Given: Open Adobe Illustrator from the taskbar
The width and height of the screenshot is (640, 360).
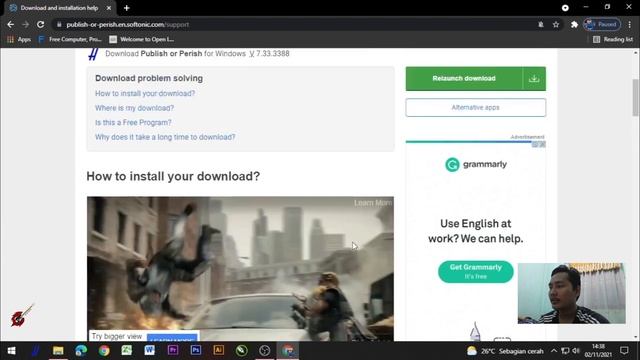Looking at the screenshot, I should (218, 351).
